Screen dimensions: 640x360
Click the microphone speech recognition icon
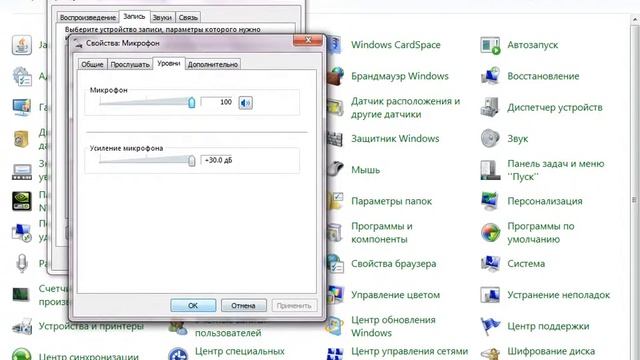point(22,264)
